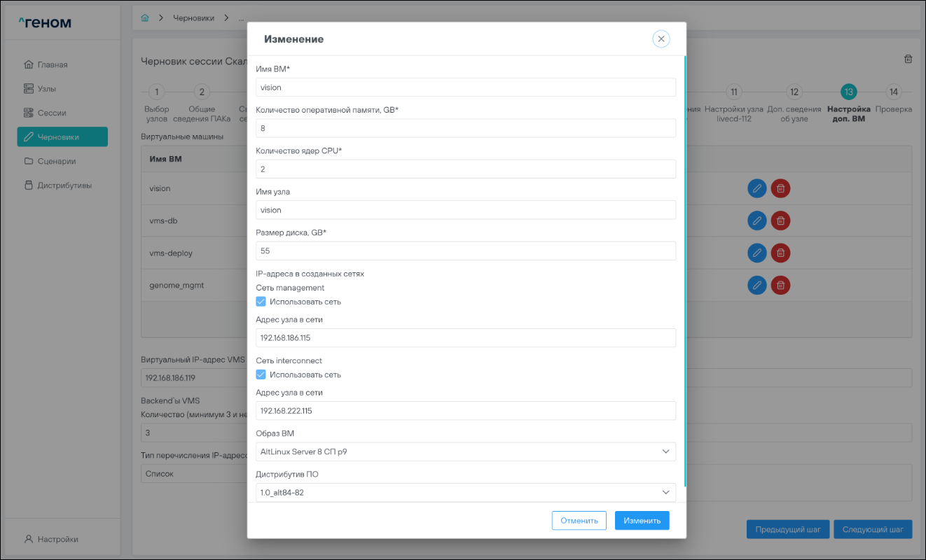Click the edit pencil for vms-db row
Image resolution: width=926 pixels, height=560 pixels.
(756, 220)
